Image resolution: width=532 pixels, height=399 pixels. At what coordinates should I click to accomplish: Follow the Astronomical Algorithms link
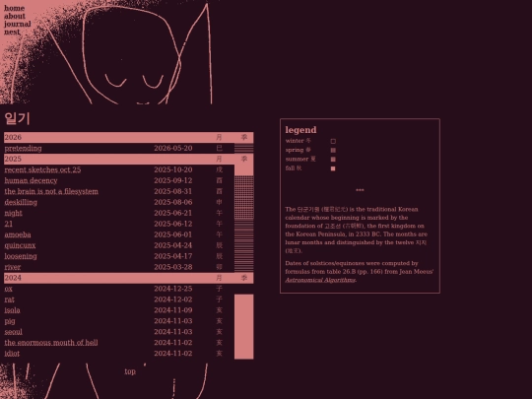point(320,280)
